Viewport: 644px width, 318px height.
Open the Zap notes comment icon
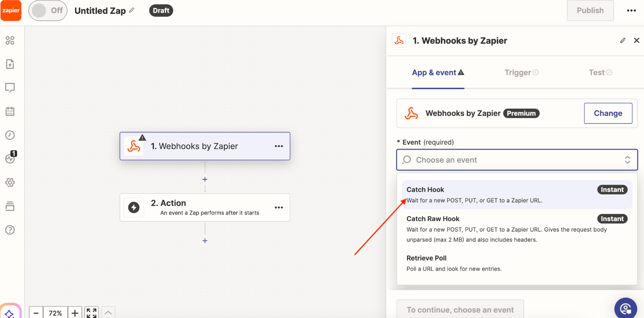coord(10,88)
